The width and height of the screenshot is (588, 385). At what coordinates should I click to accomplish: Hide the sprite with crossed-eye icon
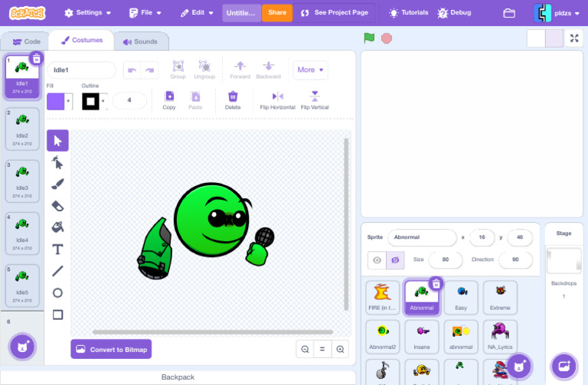[x=395, y=260]
